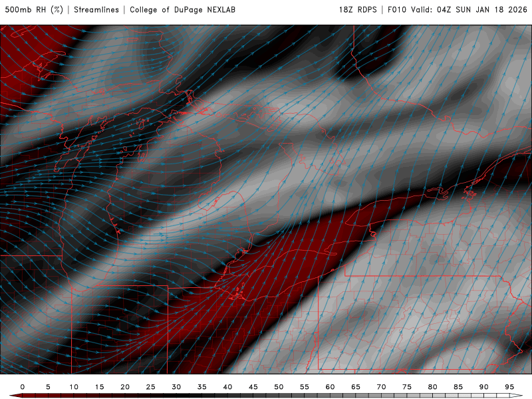Viewport: 532px width, 399px height.
Task: Click the 'F010' forecast hour label
Action: pos(396,10)
